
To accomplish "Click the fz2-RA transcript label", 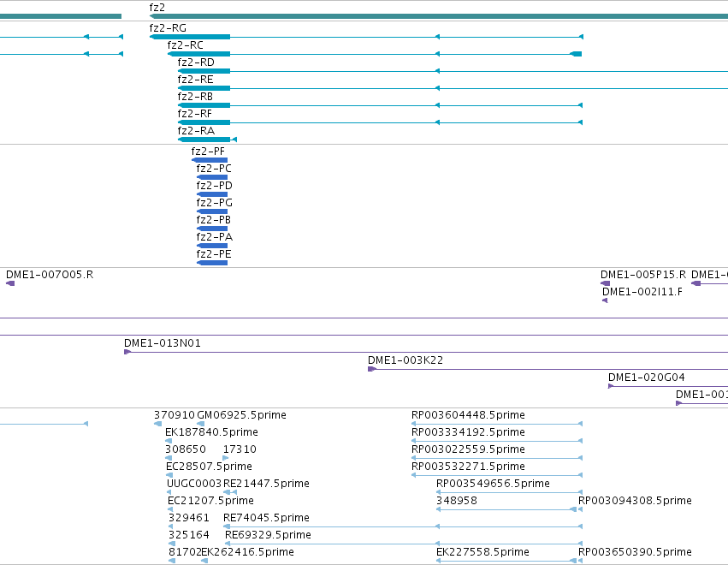I will (196, 131).
